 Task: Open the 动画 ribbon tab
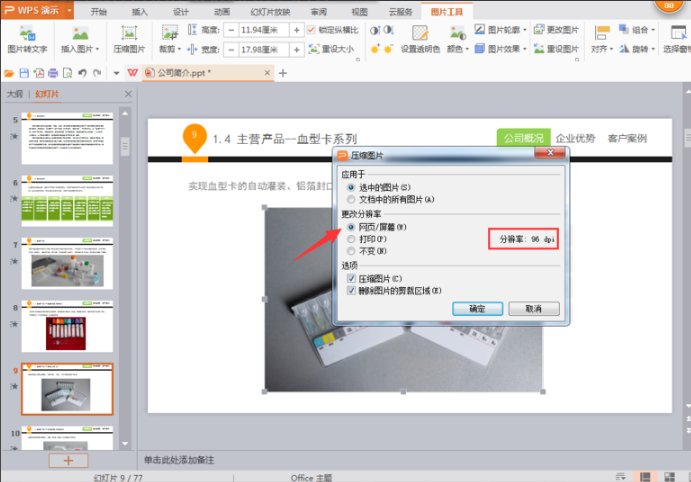point(222,12)
